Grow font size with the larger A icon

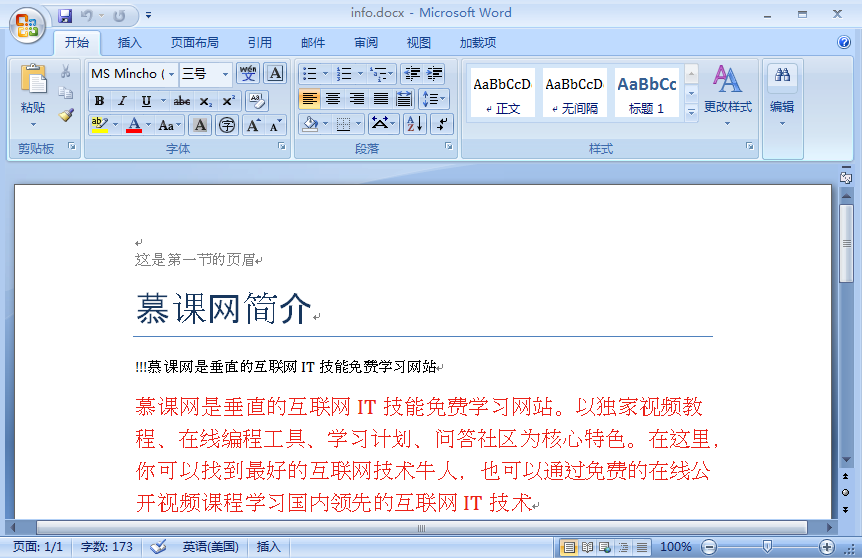coord(253,125)
